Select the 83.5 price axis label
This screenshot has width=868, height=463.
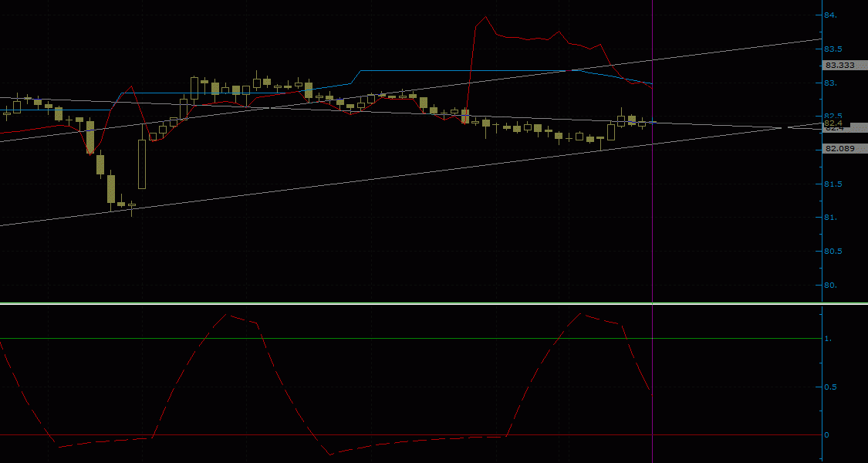(x=833, y=49)
